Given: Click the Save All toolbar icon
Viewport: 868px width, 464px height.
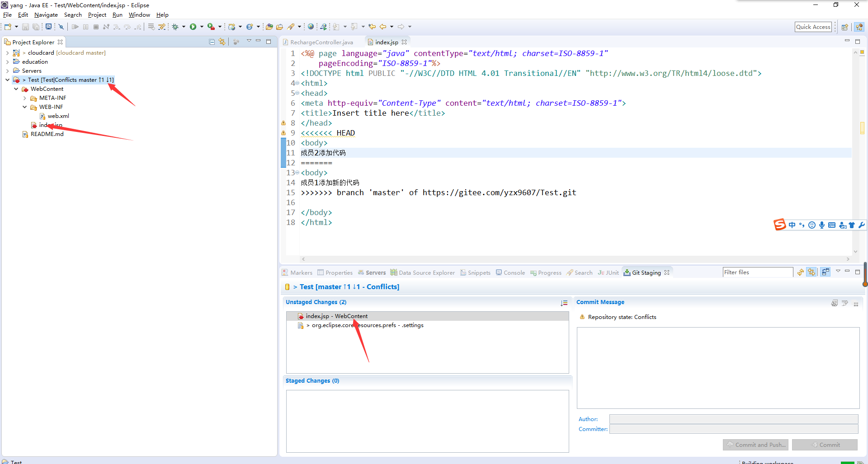Looking at the screenshot, I should 36,27.
